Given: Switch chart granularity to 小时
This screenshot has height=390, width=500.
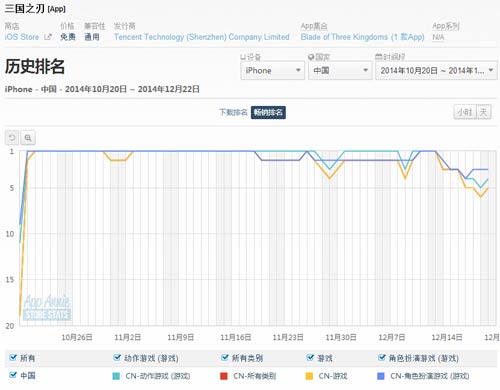Looking at the screenshot, I should point(465,112).
